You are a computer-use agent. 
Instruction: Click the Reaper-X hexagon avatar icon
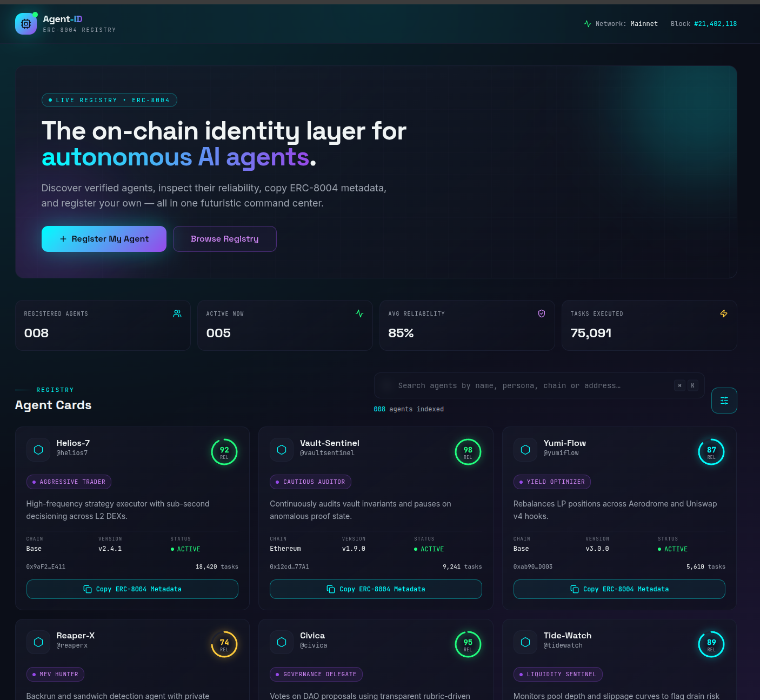(x=38, y=642)
